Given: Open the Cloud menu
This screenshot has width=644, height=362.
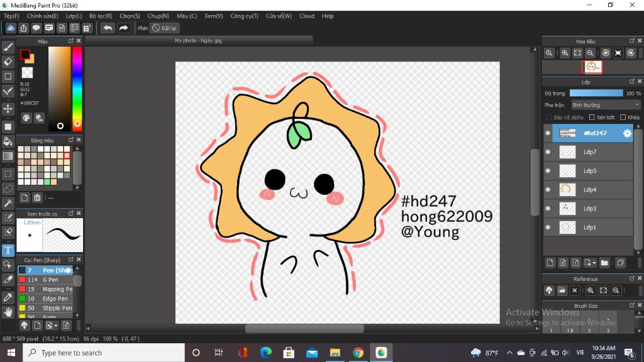Looking at the screenshot, I should (x=307, y=16).
